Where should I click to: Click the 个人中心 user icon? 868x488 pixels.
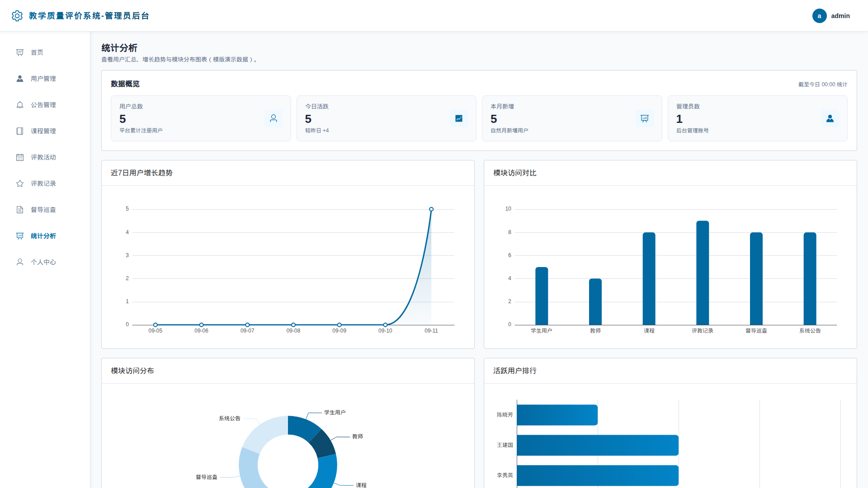pyautogui.click(x=20, y=262)
